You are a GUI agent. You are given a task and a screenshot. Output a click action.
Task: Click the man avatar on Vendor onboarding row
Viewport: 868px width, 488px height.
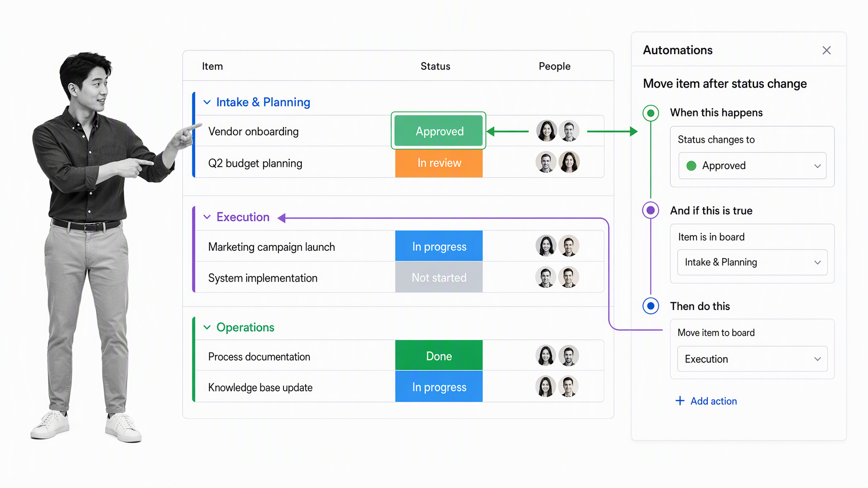coord(569,131)
